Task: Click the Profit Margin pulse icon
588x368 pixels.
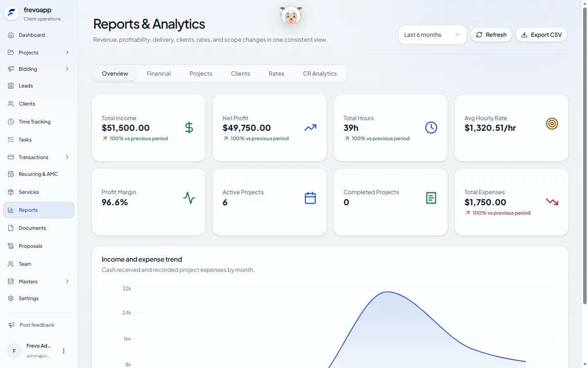Action: tap(189, 198)
